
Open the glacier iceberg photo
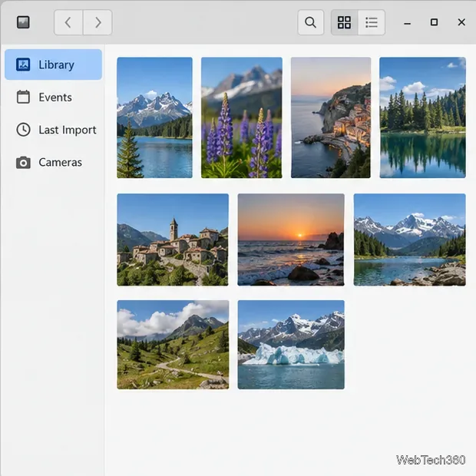291,345
